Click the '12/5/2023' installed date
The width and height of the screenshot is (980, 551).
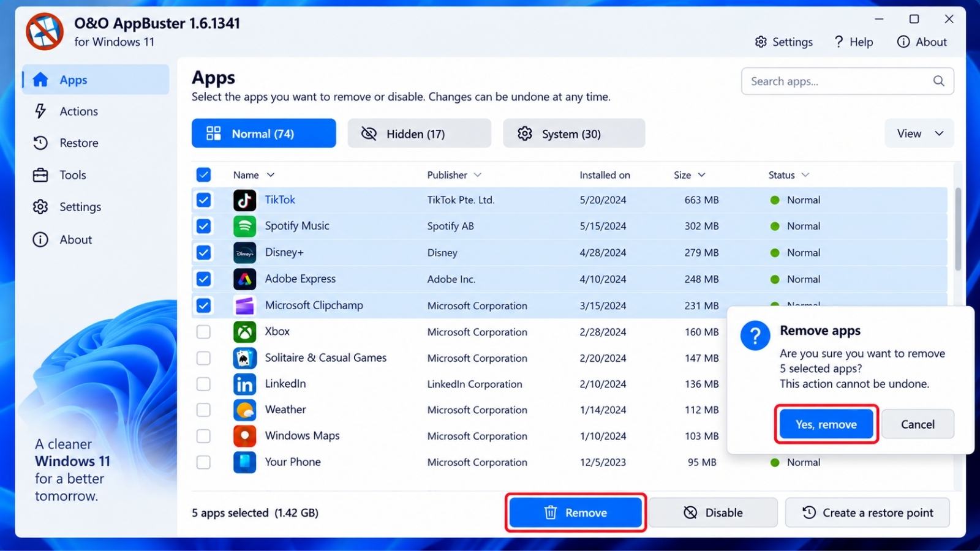[603, 462]
